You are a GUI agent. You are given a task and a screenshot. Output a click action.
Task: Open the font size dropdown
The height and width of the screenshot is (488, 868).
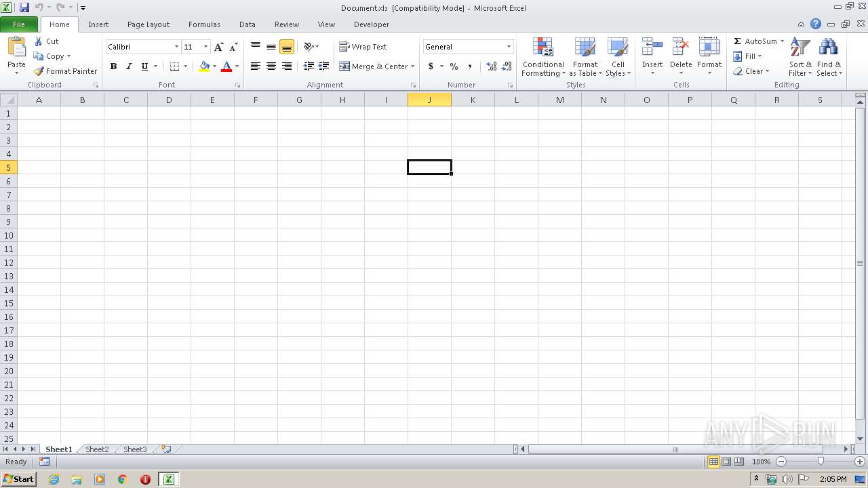205,47
